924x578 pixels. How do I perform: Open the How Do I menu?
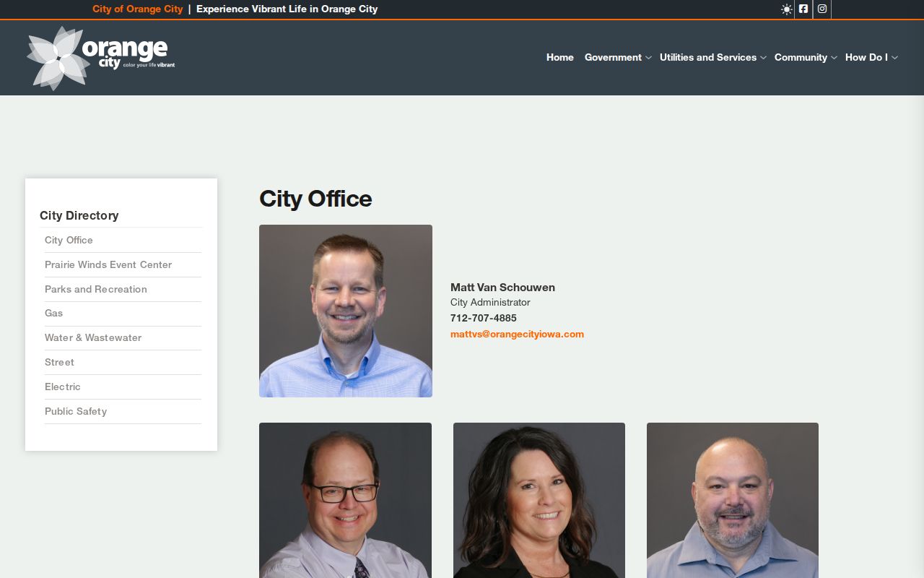coord(866,57)
